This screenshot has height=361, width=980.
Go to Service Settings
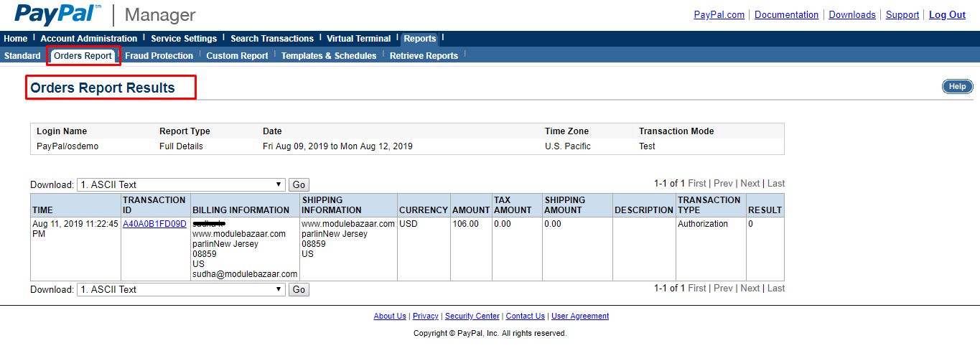coord(184,39)
